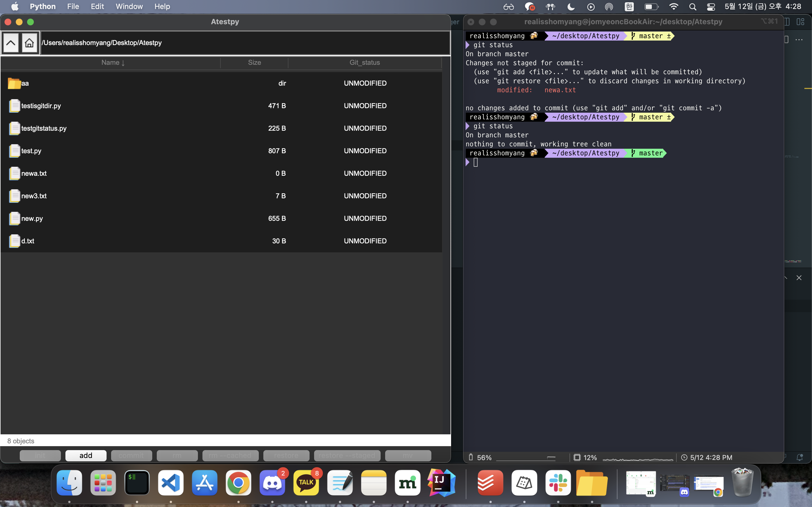Image resolution: width=812 pixels, height=507 pixels.
Task: Select the aa folder icon
Action: click(x=14, y=83)
